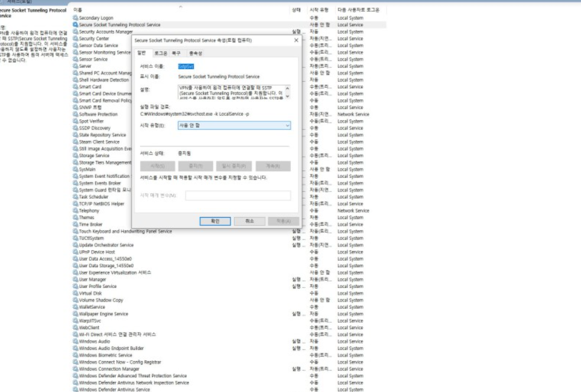Click the Software Protection service icon
The width and height of the screenshot is (581, 392).
tap(76, 114)
